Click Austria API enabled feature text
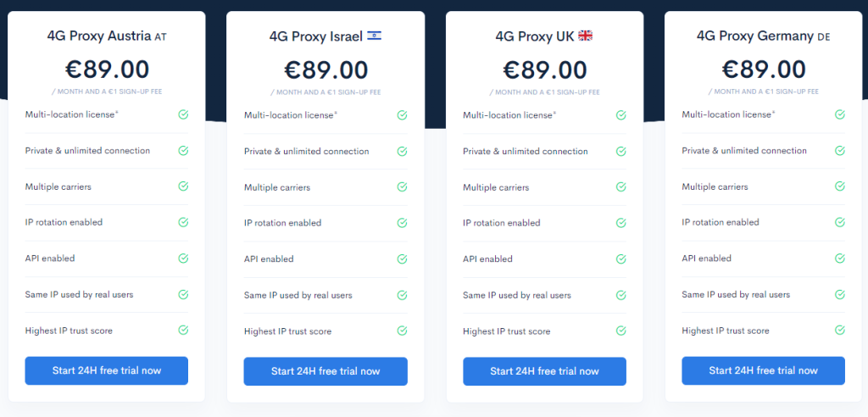The width and height of the screenshot is (868, 417). (x=50, y=259)
